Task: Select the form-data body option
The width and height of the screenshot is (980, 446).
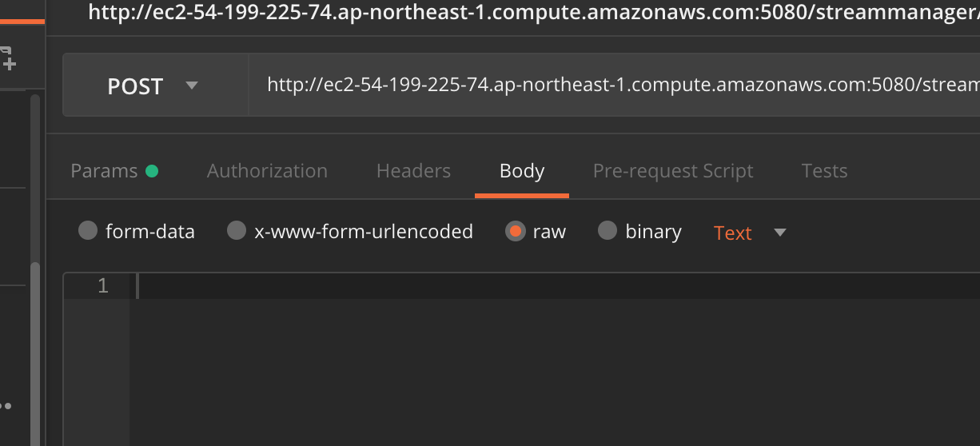Action: [x=137, y=232]
